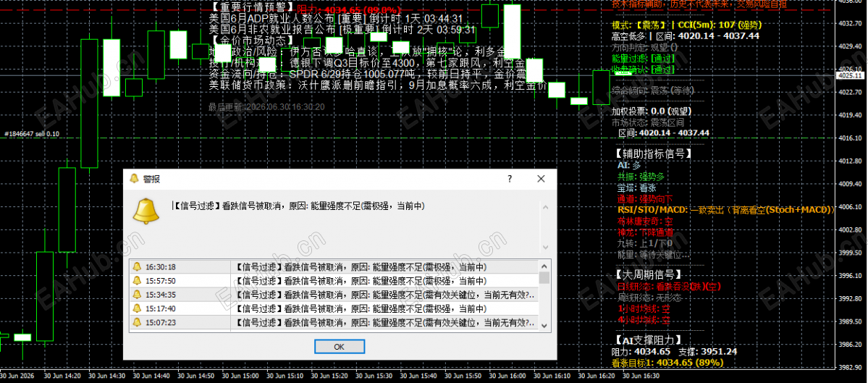Viewport: 868px width, 383px height.
Task: Click the 神龙: 下降通道 signal line
Action: point(645,232)
